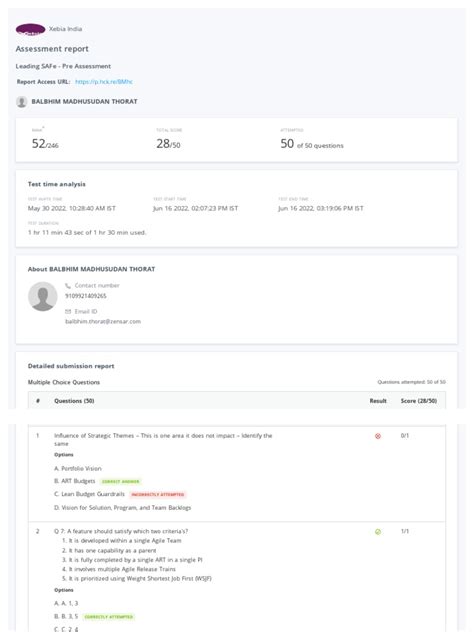Click email balbhim.thorat@zensar.com
Screen dimensions: 474x632
103,322
